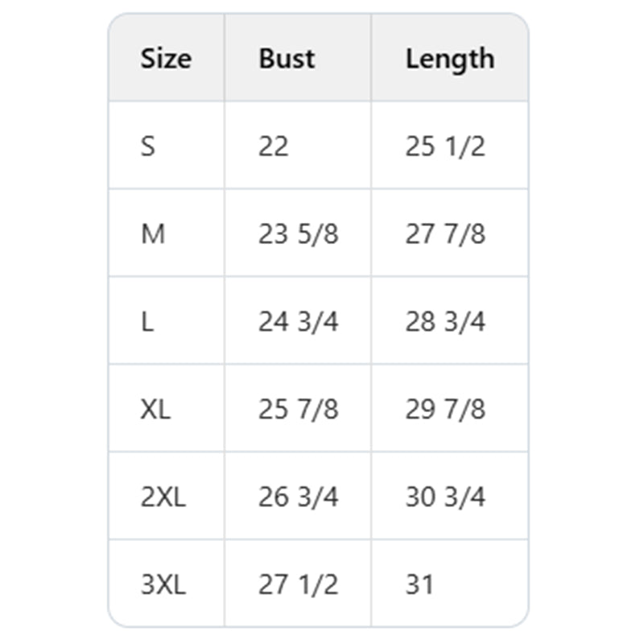Screen dimensions: 644x644
Task: Select the L size cell
Action: point(147,322)
